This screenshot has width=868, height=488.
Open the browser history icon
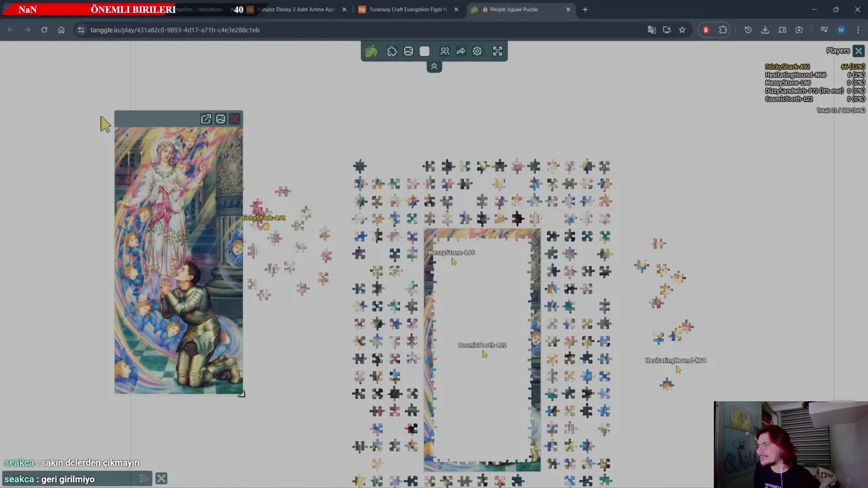(748, 30)
